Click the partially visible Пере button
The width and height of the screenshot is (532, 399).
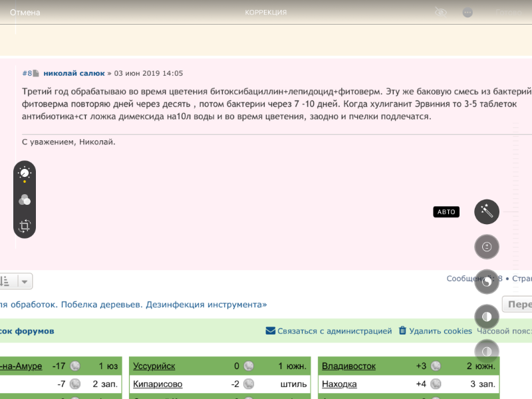(517, 304)
